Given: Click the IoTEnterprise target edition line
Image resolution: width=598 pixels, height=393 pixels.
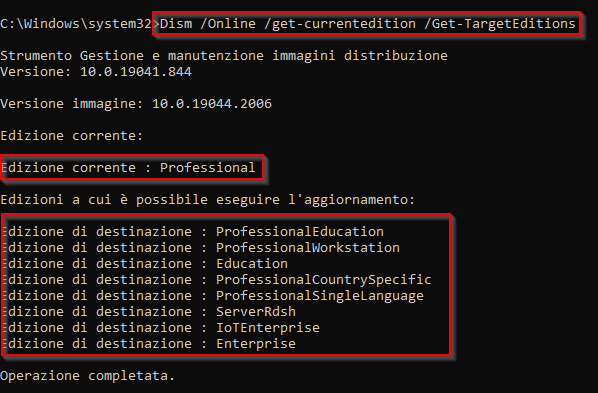Looking at the screenshot, I should point(160,328).
